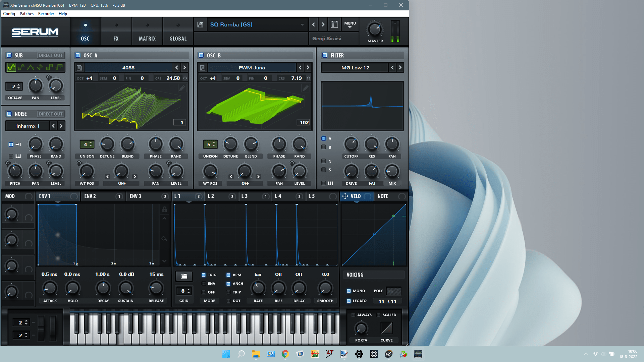Open PWM Juno wavetable selector

(x=252, y=68)
